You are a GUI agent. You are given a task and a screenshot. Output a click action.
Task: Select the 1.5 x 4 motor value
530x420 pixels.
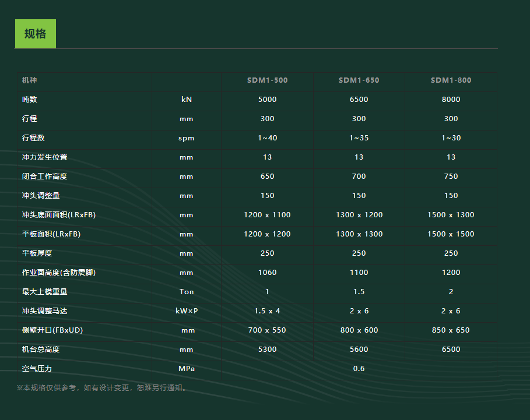(267, 311)
